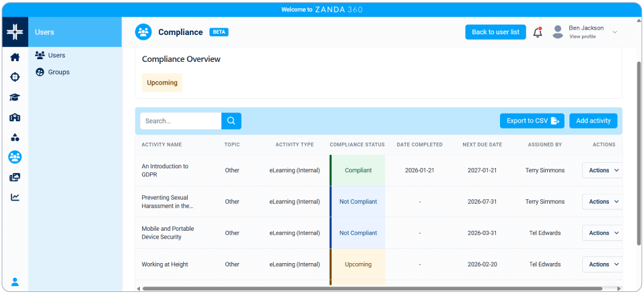This screenshot has height=294, width=644.
Task: Open the analytics line chart icon
Action: point(15,197)
